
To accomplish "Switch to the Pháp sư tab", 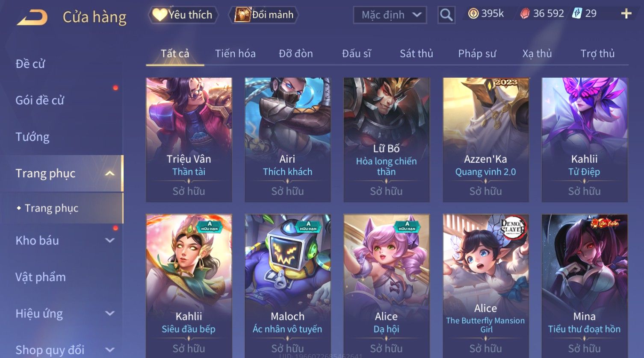I will point(477,53).
